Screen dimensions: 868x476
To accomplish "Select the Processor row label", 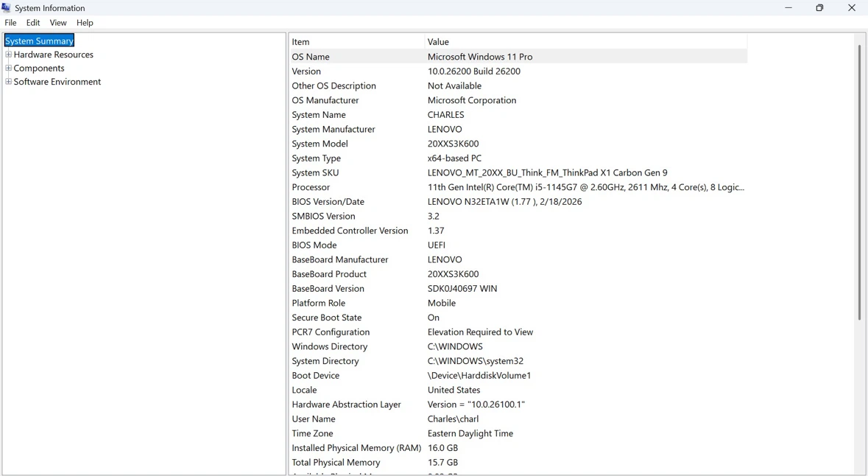I will tap(311, 187).
